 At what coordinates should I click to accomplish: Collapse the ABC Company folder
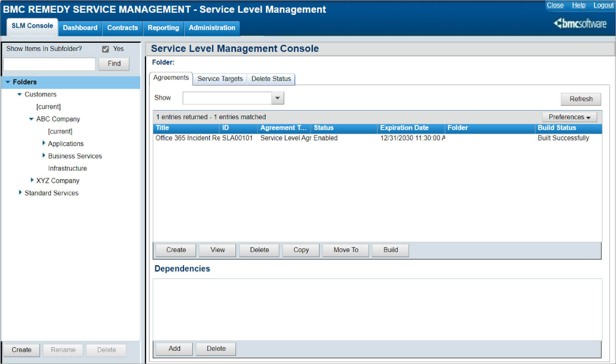(31, 119)
